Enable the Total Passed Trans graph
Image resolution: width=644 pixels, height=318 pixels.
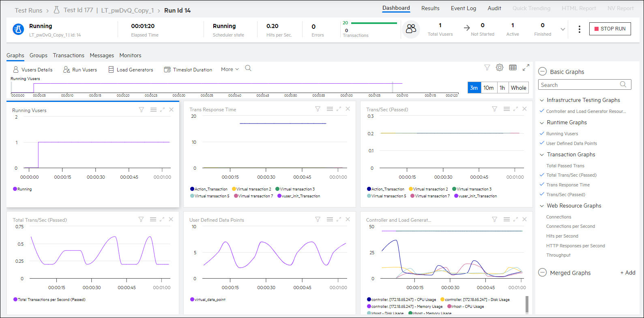point(565,166)
